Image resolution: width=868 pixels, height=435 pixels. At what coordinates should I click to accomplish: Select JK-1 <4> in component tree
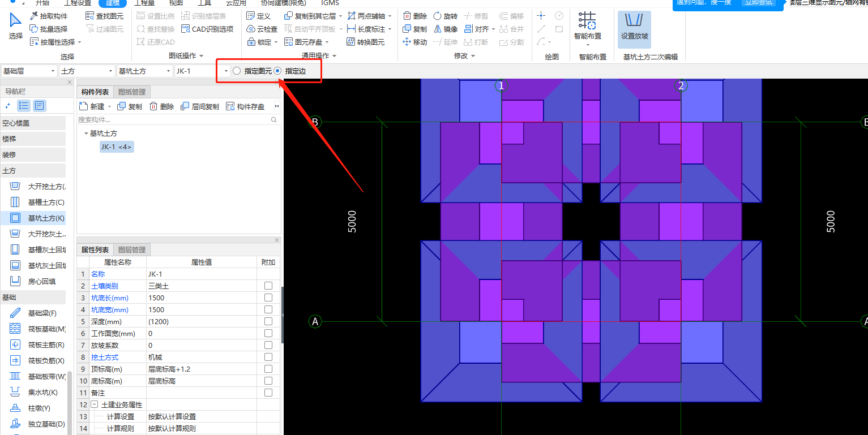point(117,147)
